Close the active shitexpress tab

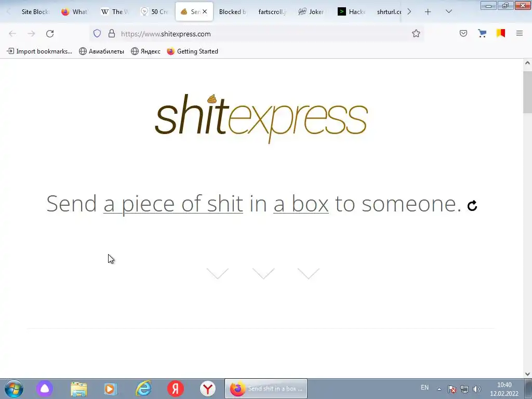(205, 11)
